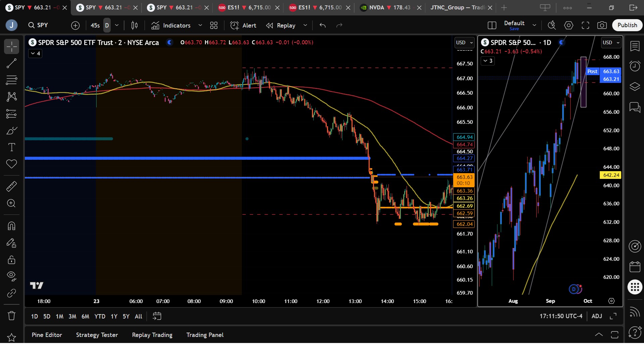The height and width of the screenshot is (344, 644).
Task: Open the Indicators dialog
Action: pyautogui.click(x=171, y=25)
